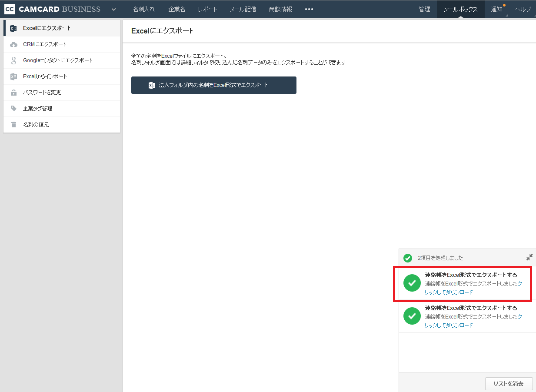
Task: Click the Excelにエクスポート page heading
Action: [163, 31]
